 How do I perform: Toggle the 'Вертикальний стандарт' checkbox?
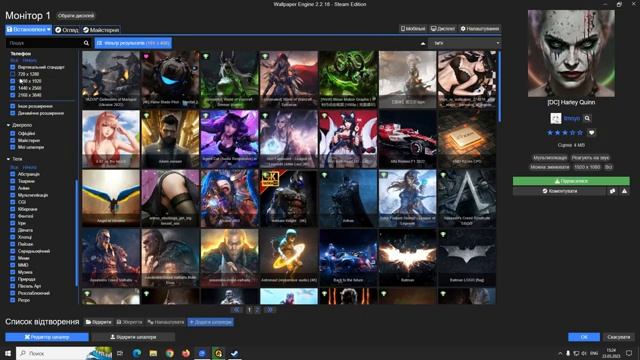click(x=13, y=67)
